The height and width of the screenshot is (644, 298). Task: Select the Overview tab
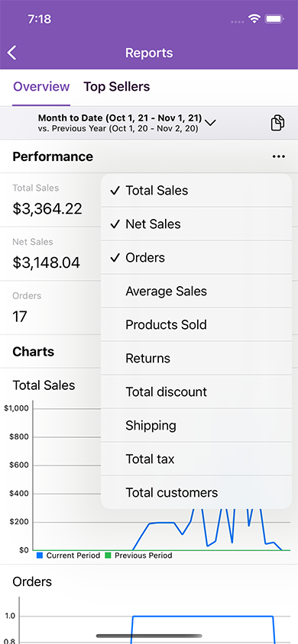coord(41,87)
